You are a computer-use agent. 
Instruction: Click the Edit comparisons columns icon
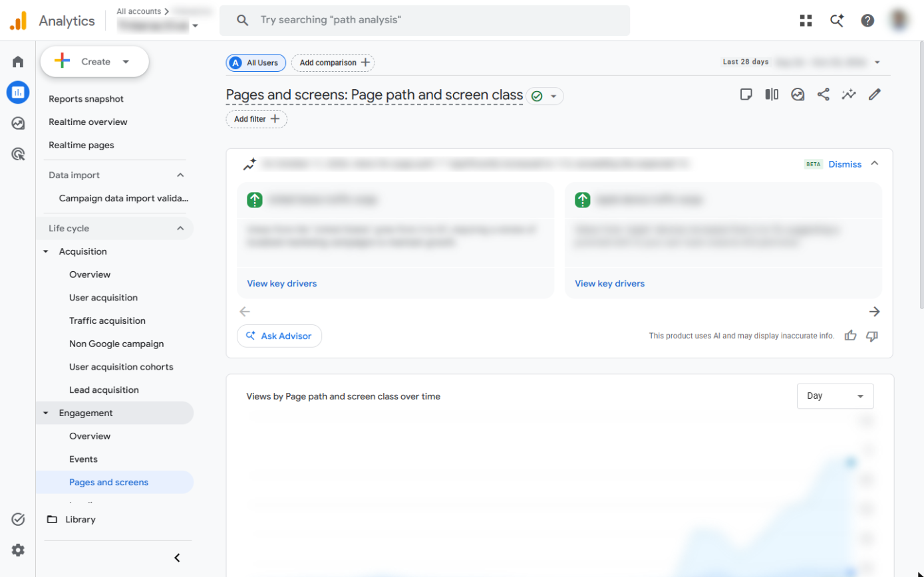(x=772, y=94)
